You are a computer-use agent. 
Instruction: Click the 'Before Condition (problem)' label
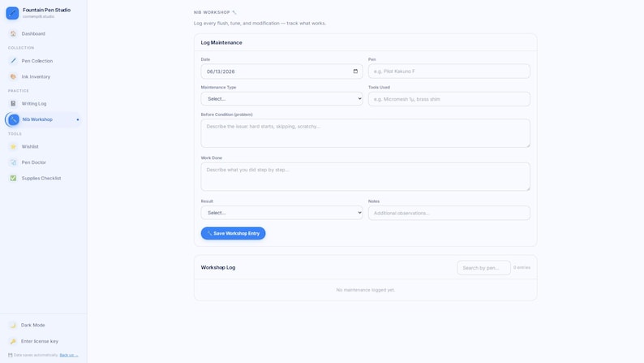(227, 115)
